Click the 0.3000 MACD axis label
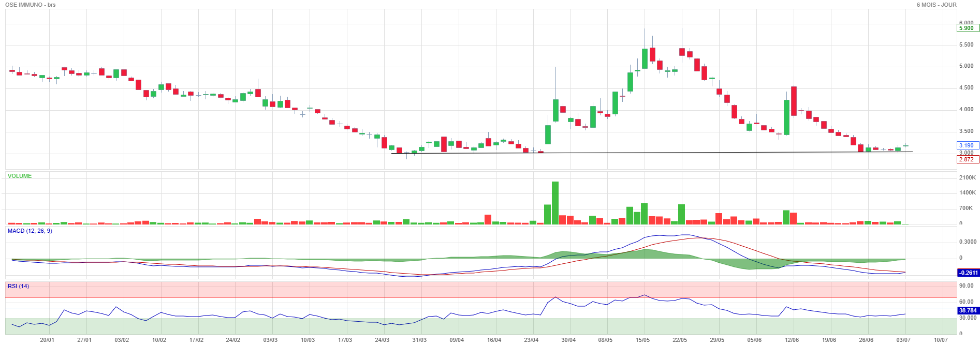This screenshot has height=345, width=980. 968,242
